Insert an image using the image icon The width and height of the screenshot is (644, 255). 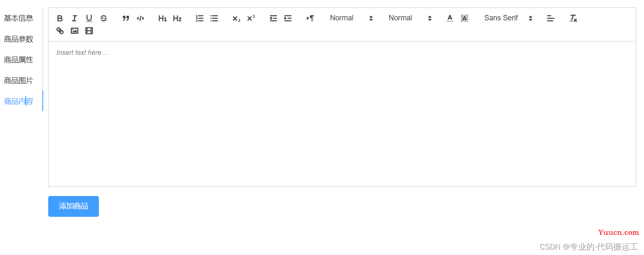[x=74, y=31]
